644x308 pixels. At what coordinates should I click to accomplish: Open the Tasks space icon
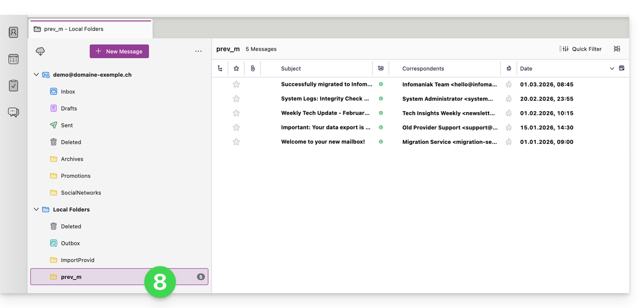[13, 86]
